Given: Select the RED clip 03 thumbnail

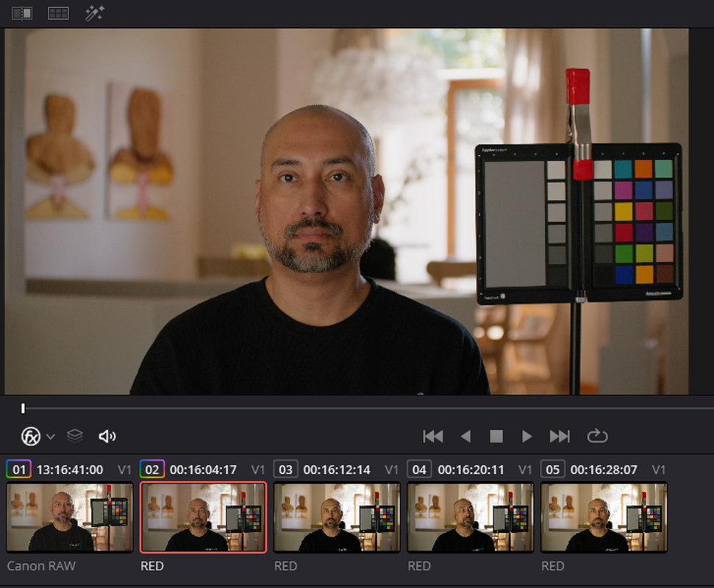Looking at the screenshot, I should tap(337, 517).
